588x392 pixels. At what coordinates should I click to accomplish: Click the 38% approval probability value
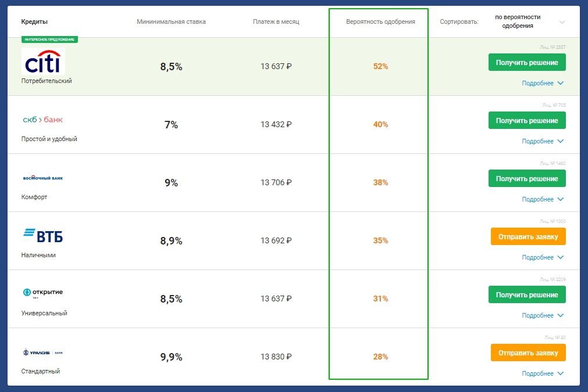380,182
